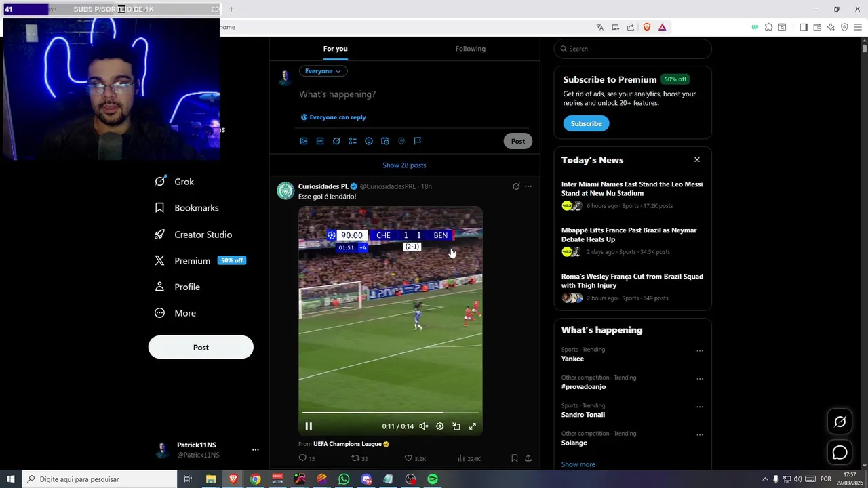
Task: Open options for Yankee trend
Action: (700, 351)
